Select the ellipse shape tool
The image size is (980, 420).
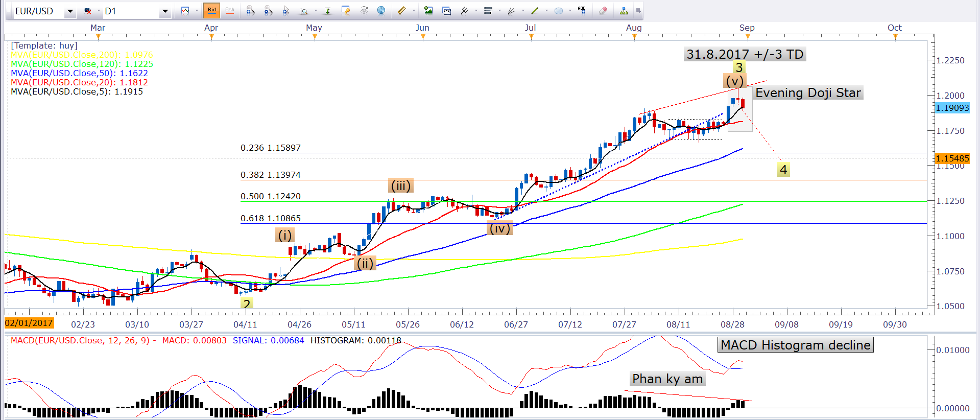coord(559,11)
